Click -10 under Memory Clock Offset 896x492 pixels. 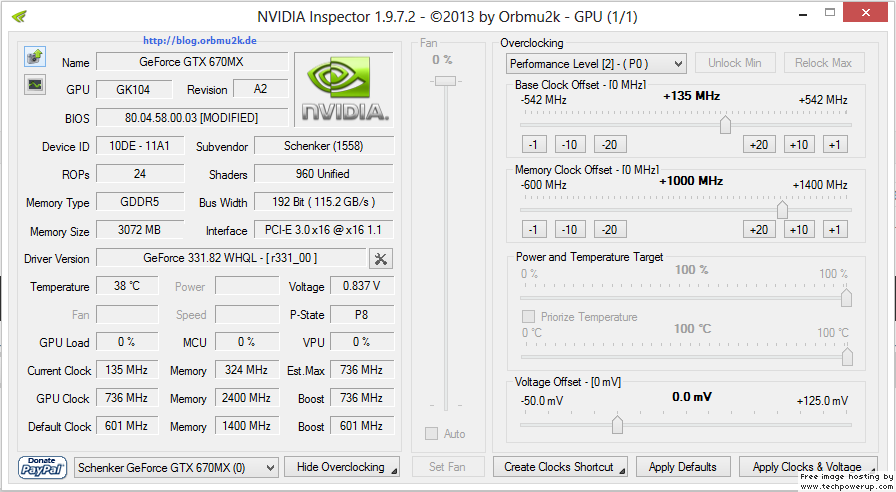pyautogui.click(x=570, y=230)
